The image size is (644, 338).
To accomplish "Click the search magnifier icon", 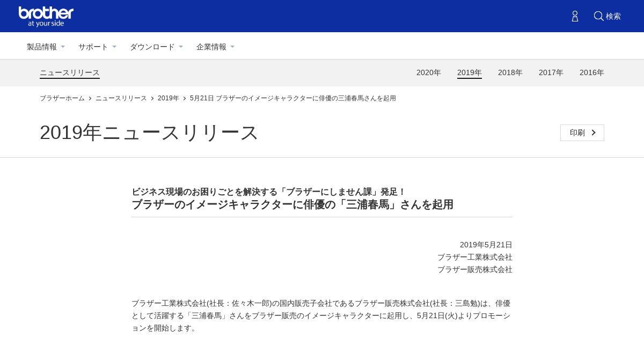I will tap(598, 16).
